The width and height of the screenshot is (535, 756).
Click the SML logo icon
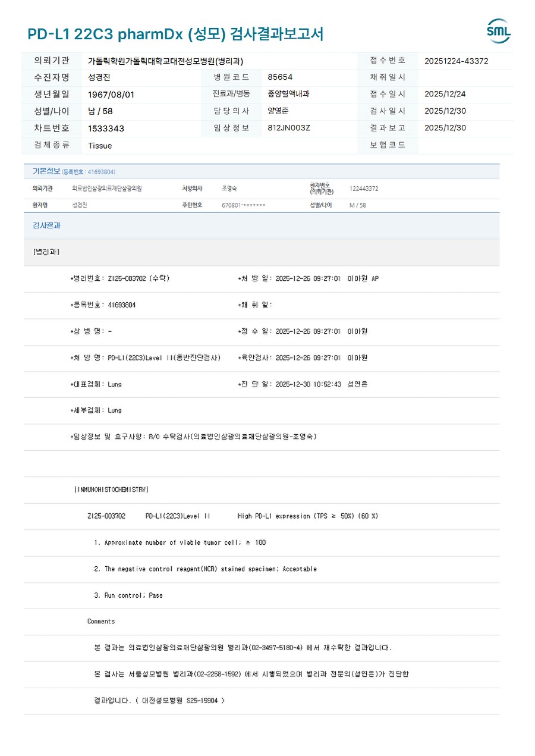click(x=498, y=31)
